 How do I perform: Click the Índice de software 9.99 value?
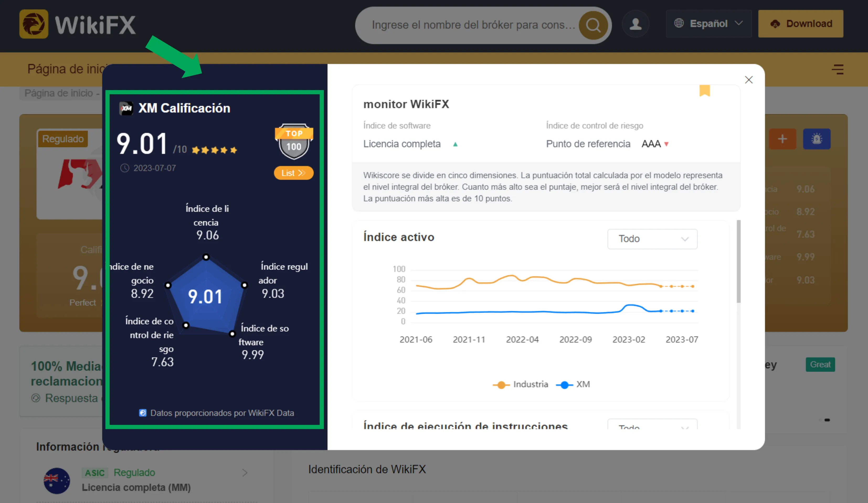pos(252,355)
